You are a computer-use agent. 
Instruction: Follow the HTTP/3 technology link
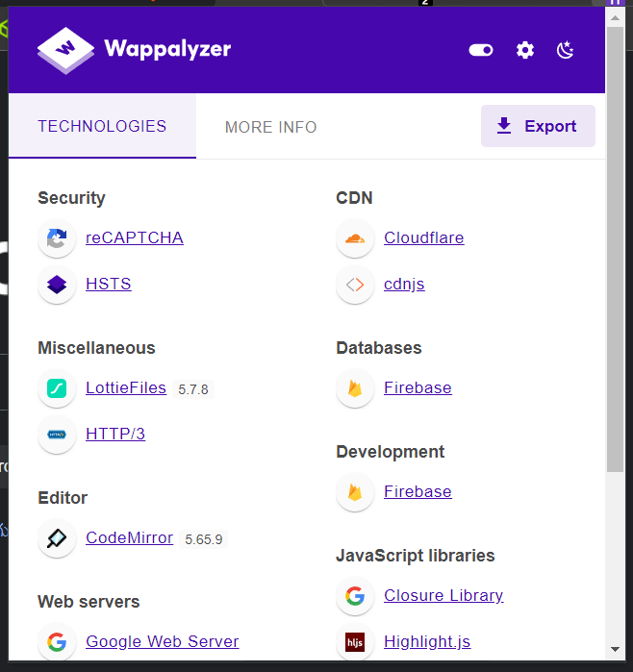(x=115, y=434)
